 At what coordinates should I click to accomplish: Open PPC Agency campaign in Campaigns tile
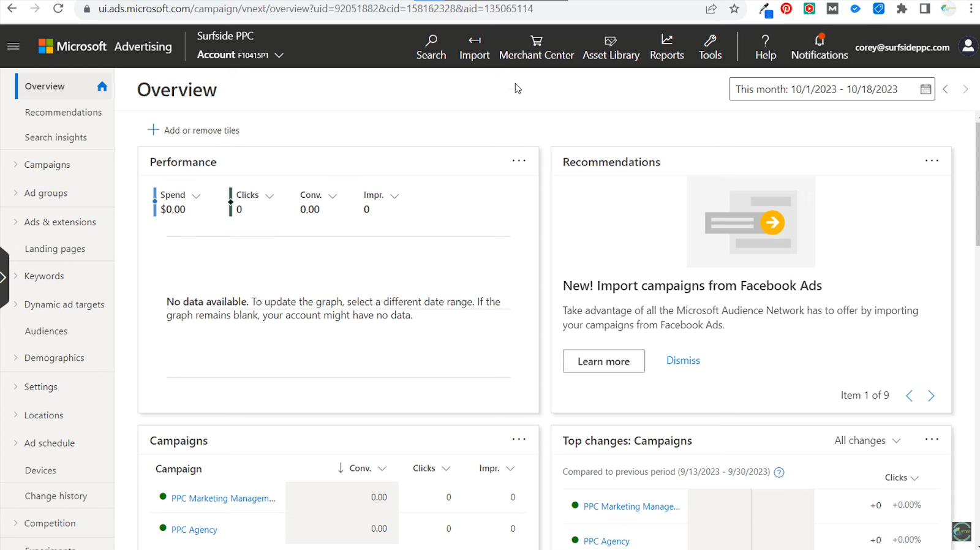[194, 530]
